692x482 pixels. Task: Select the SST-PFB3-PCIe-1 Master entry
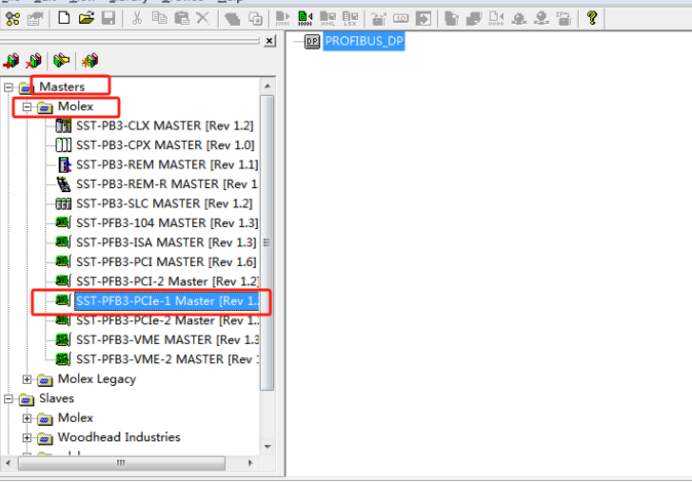point(167,301)
